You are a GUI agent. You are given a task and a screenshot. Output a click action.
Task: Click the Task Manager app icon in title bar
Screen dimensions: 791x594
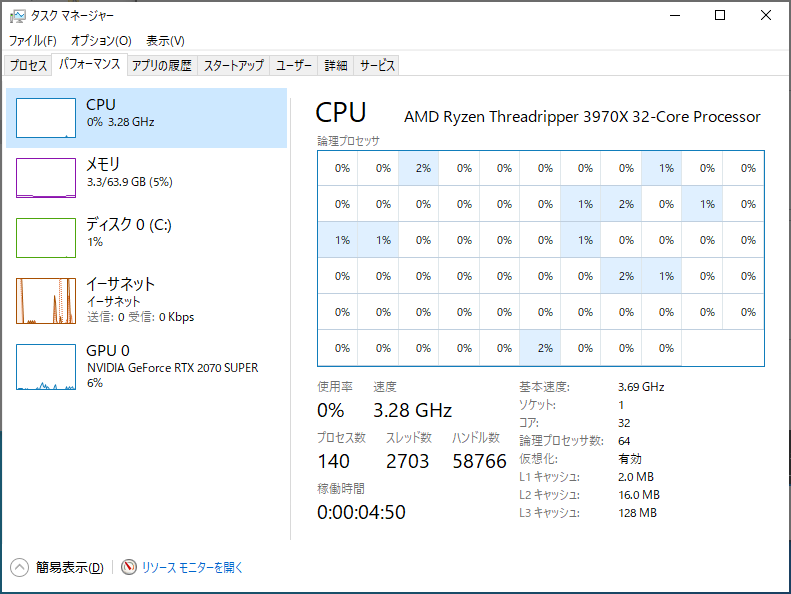16,16
